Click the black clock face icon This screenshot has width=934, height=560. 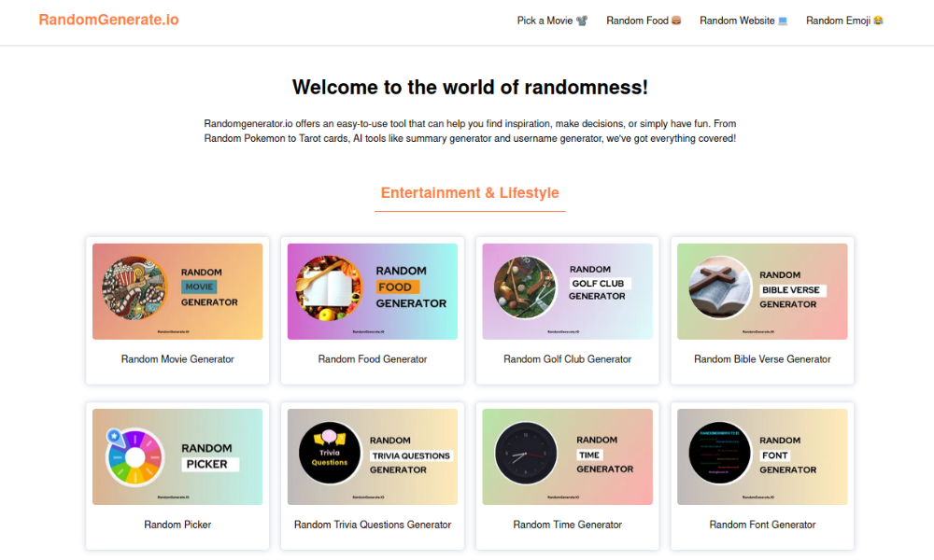(x=525, y=455)
